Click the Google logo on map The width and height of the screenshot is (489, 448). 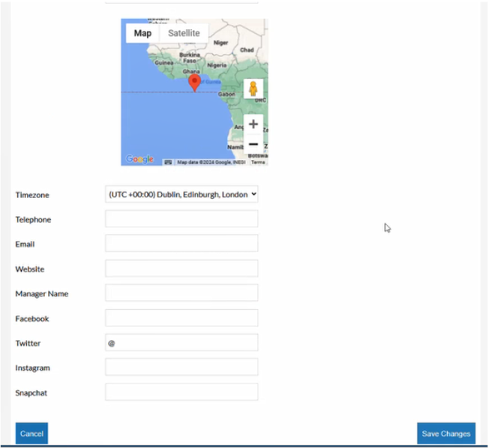(139, 159)
